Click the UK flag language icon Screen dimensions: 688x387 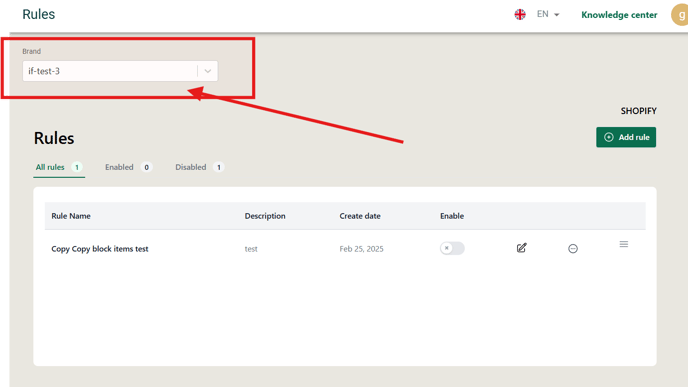point(520,14)
